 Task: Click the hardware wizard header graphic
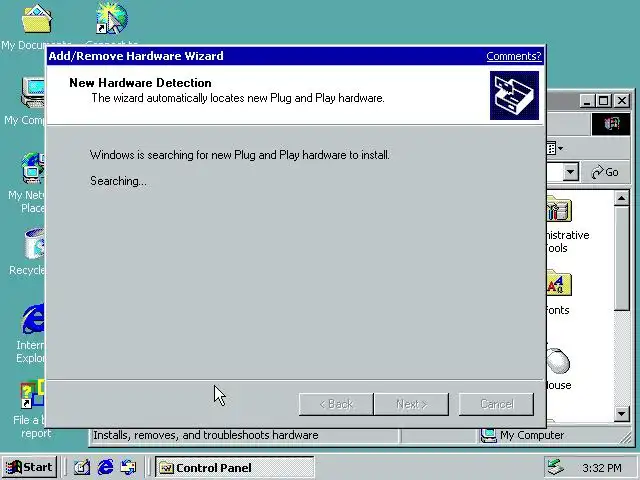pyautogui.click(x=514, y=96)
